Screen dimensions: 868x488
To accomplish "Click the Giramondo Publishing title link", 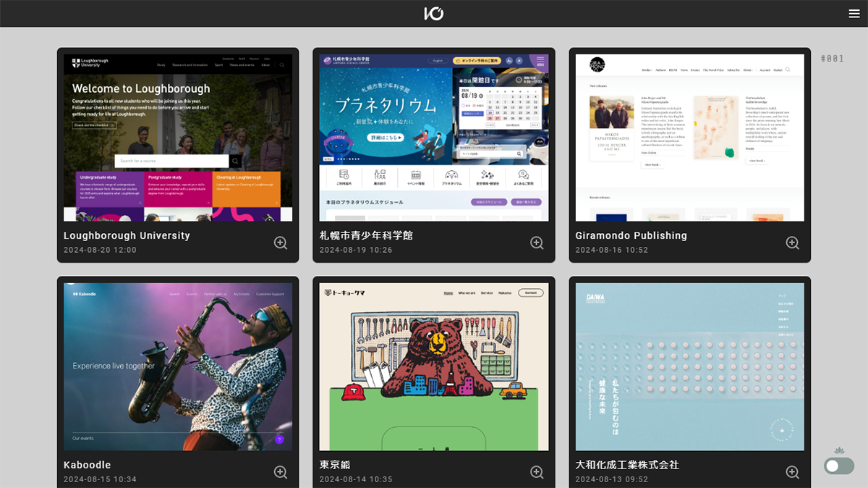I will pyautogui.click(x=631, y=235).
